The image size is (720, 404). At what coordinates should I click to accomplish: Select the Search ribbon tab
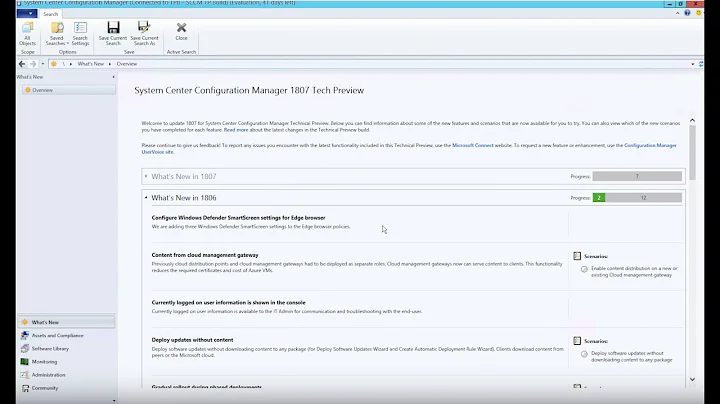pos(51,14)
